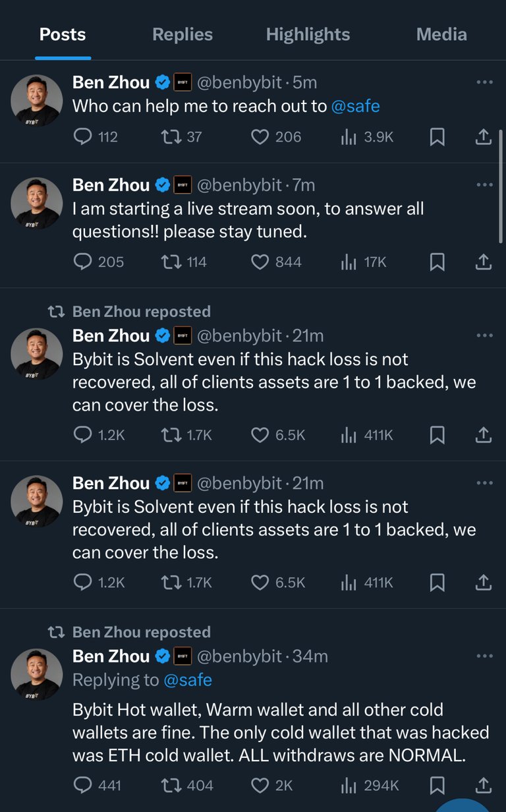Bookmark the live stream announcement post
Screen dimensions: 506x812
(x=437, y=262)
